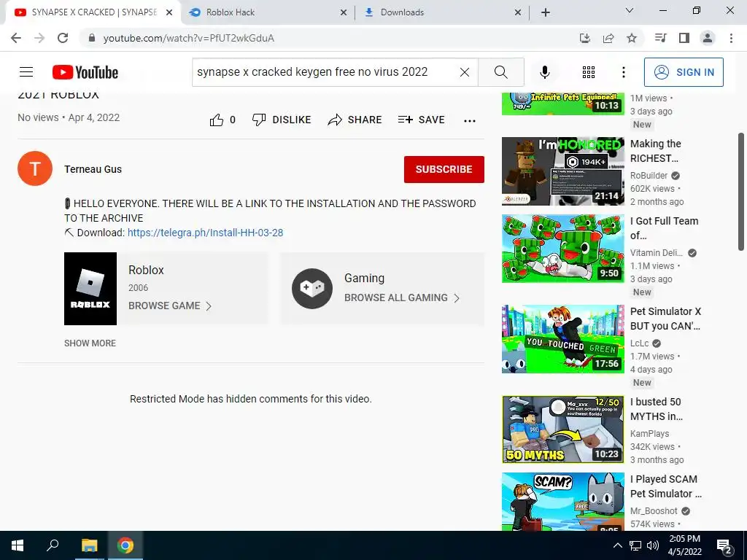Show hidden system tray icons
747x560 pixels.
point(617,545)
